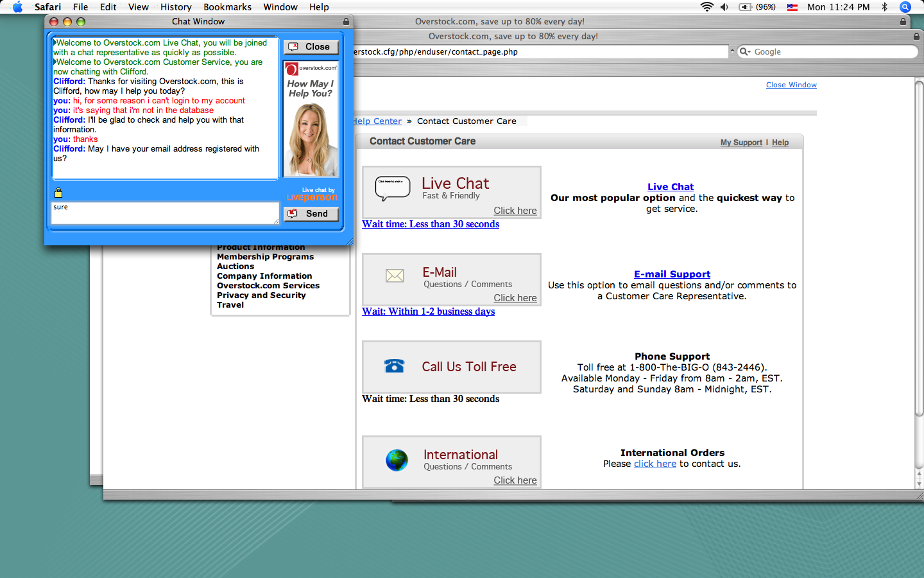Image resolution: width=924 pixels, height=578 pixels.
Task: Click the International globe icon
Action: [397, 460]
